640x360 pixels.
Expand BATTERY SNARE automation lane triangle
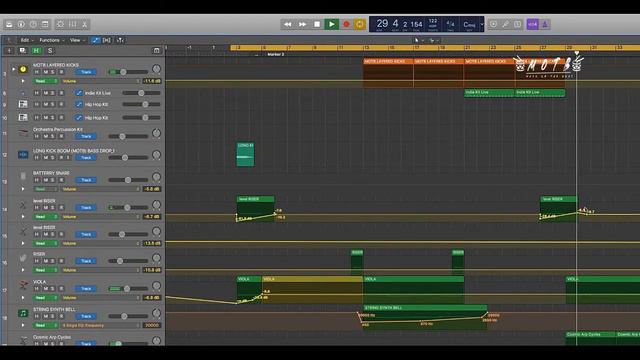[x=23, y=189]
